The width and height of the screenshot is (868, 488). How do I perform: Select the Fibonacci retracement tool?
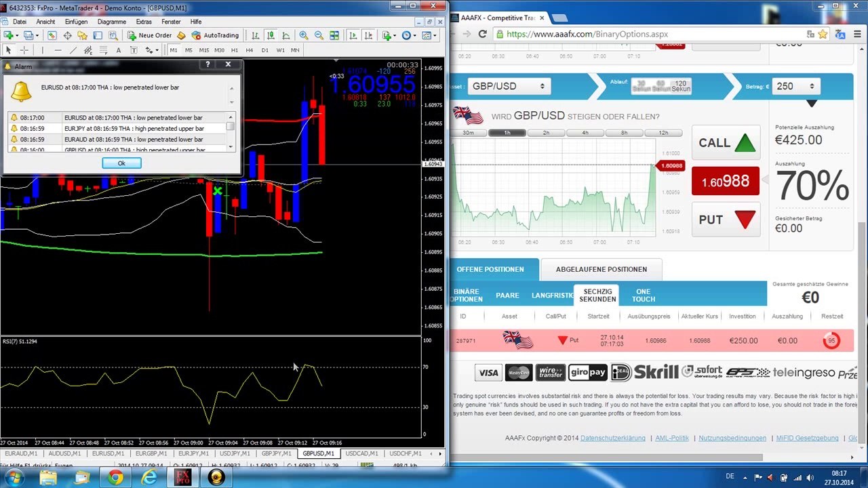[103, 50]
